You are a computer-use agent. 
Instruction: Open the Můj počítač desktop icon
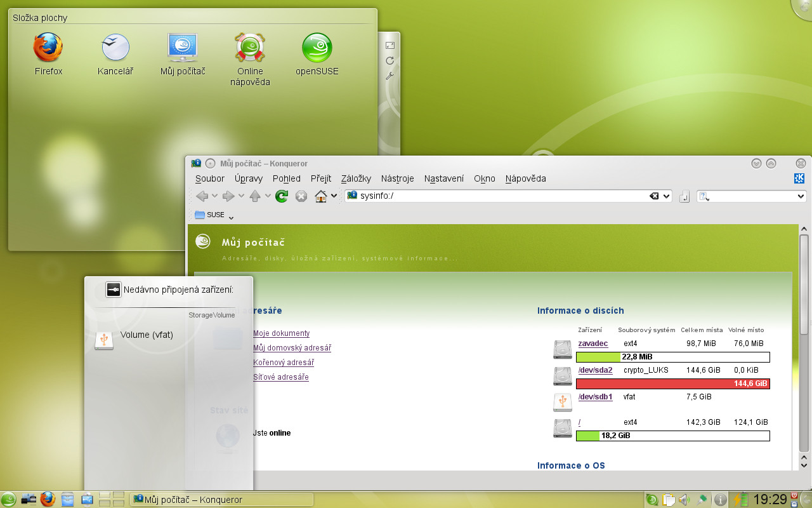(x=183, y=48)
